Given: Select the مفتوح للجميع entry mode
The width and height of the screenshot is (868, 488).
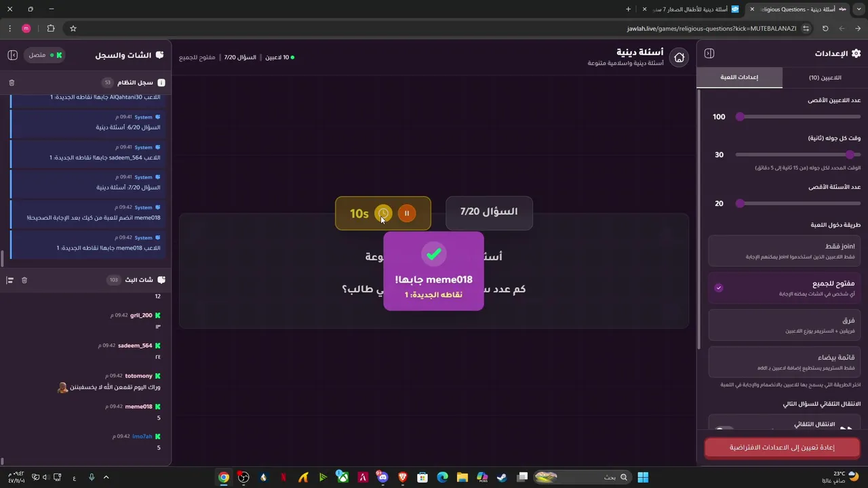Looking at the screenshot, I should 785,288.
